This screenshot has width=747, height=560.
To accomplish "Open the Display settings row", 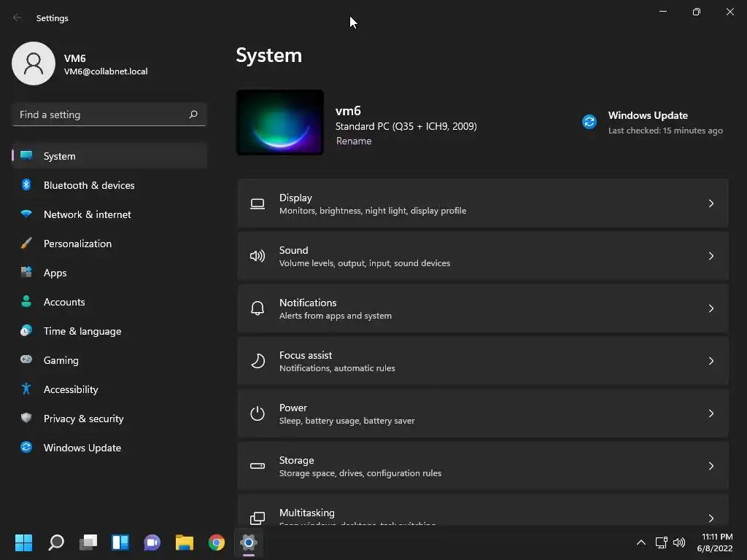I will (483, 203).
